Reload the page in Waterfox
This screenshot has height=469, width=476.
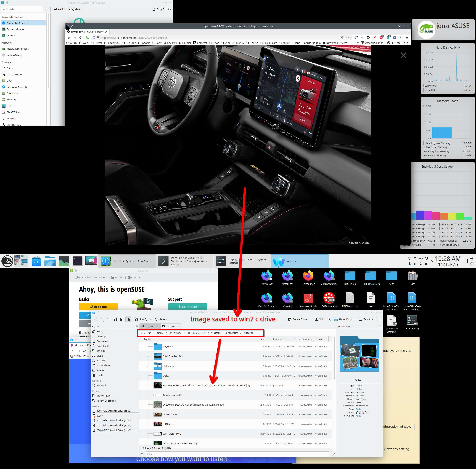(x=356, y=38)
